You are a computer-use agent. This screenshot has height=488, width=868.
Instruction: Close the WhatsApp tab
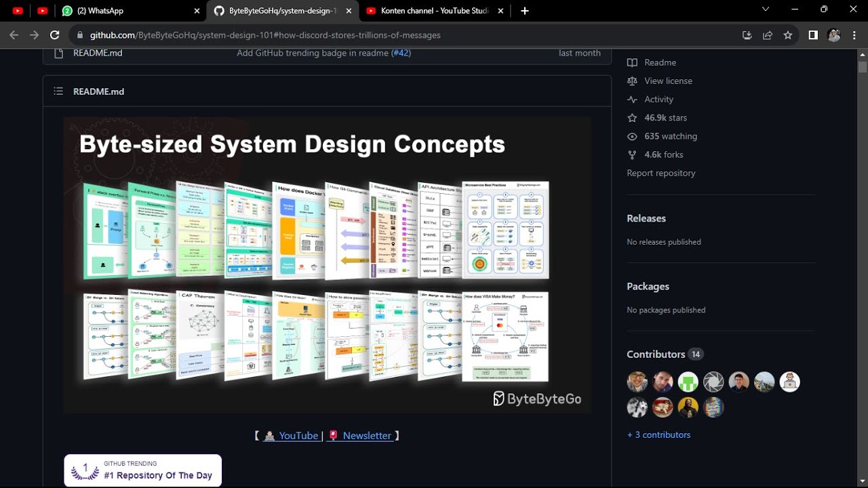coord(197,11)
